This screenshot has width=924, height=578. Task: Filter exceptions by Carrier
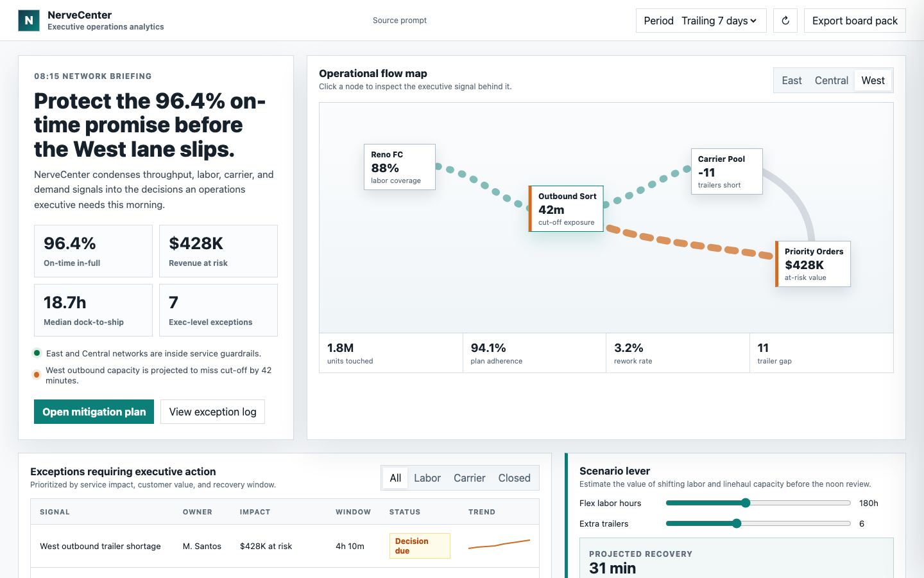tap(470, 478)
